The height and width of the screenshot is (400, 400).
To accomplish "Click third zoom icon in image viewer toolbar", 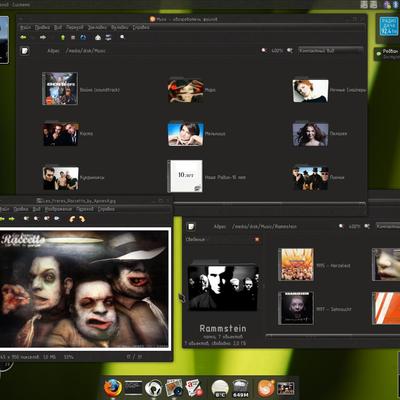I will point(47,219).
